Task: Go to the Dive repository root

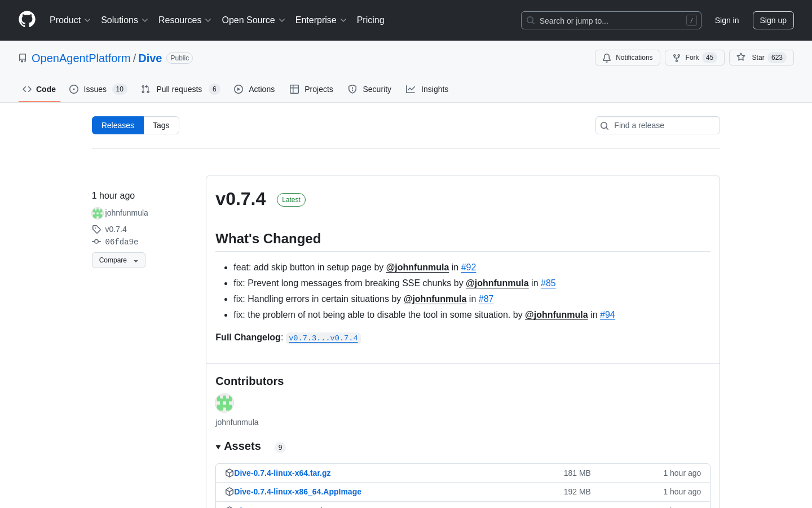Action: [150, 58]
